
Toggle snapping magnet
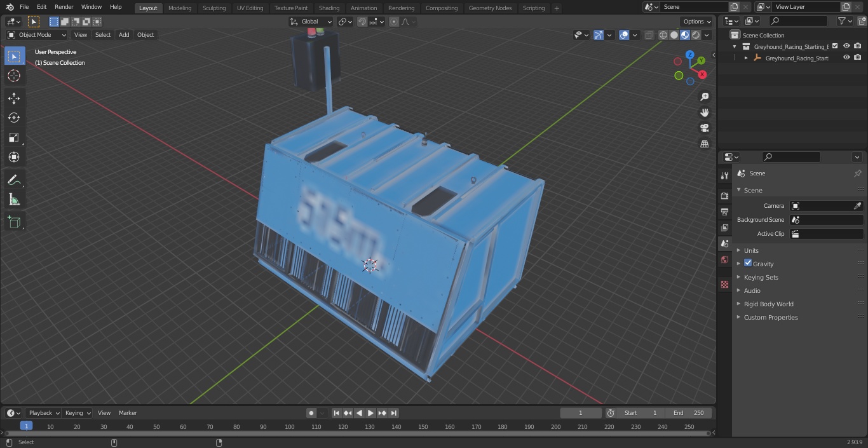point(362,22)
